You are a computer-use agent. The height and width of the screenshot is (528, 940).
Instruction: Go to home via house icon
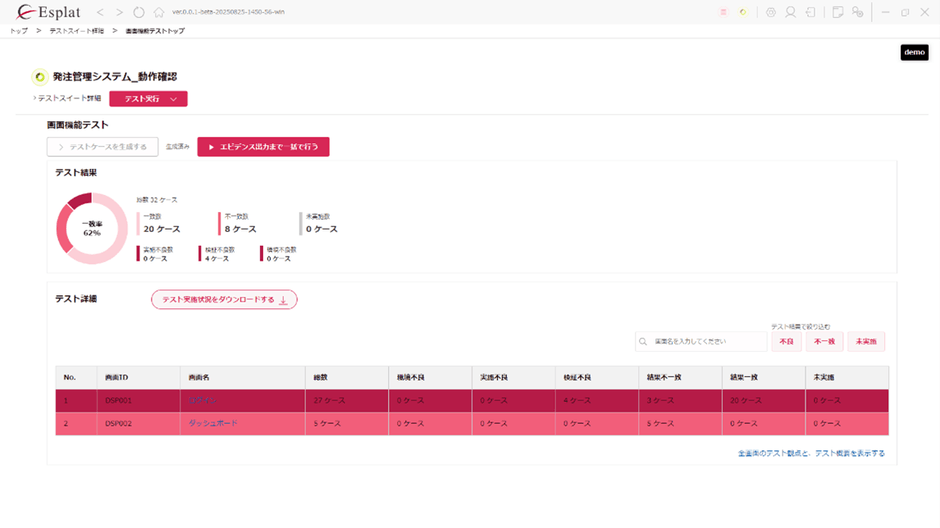[158, 12]
